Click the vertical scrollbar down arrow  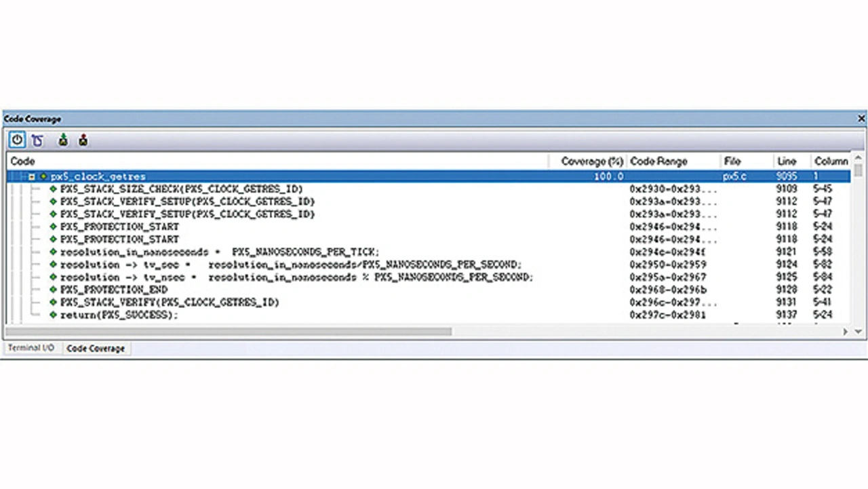(859, 332)
